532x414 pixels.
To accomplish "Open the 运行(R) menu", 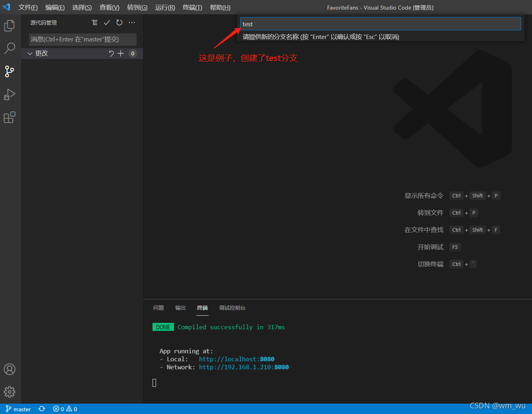I will pyautogui.click(x=165, y=8).
